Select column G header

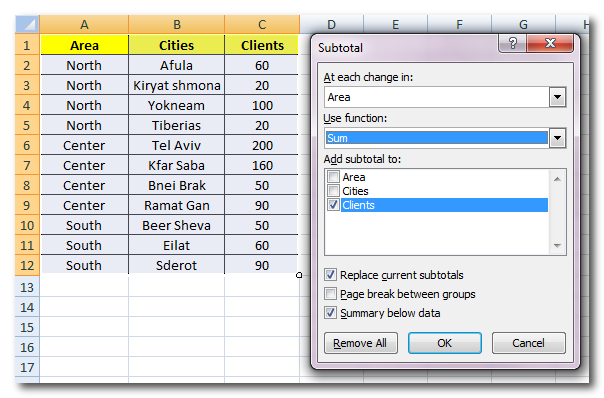pyautogui.click(x=523, y=24)
